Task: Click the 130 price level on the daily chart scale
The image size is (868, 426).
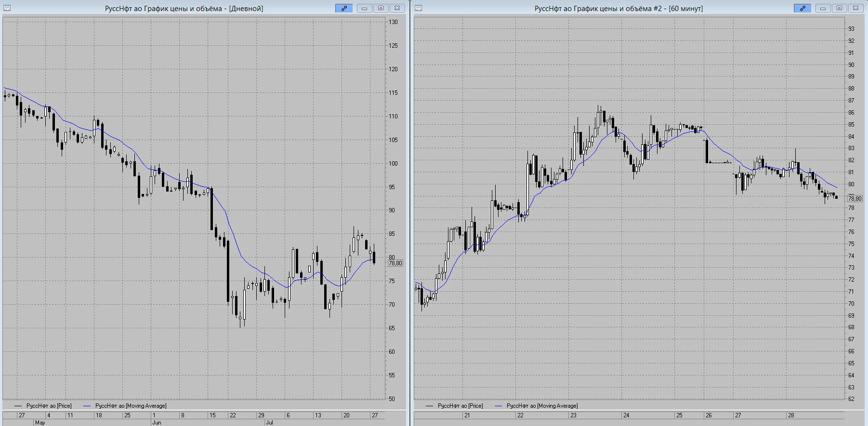Action: [394, 22]
